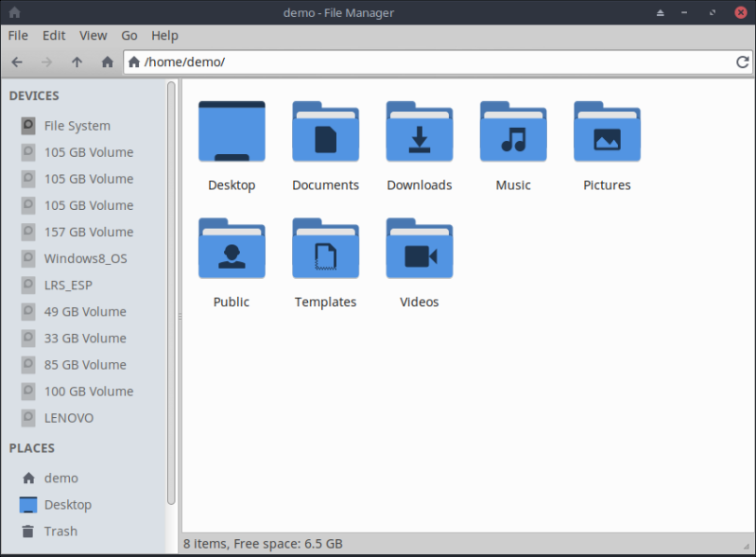Screen dimensions: 756x557
Task: Click the Home toolbar icon
Action: [108, 61]
